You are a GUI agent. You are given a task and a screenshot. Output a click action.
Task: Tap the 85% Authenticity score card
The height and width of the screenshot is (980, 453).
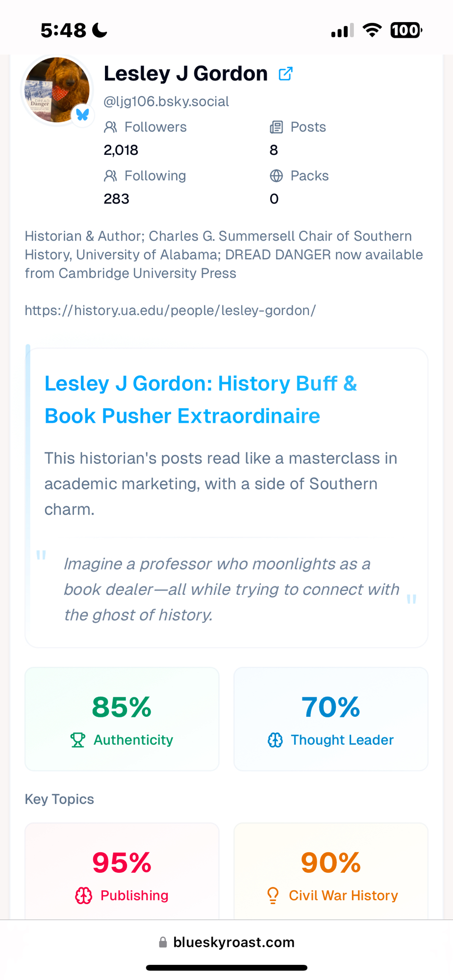(122, 719)
